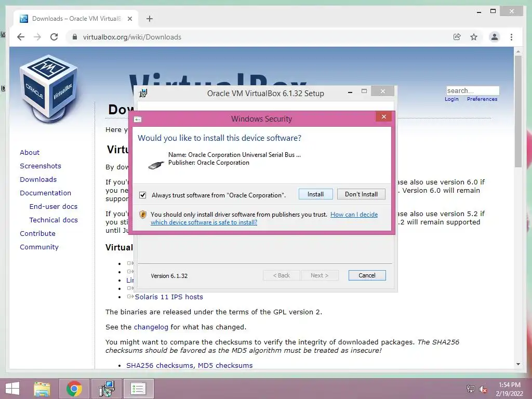
Task: Click the Chrome forward arrow
Action: [37, 37]
